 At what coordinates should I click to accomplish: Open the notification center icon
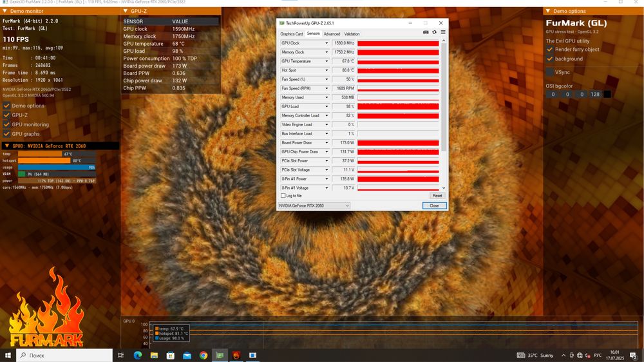(x=633, y=356)
